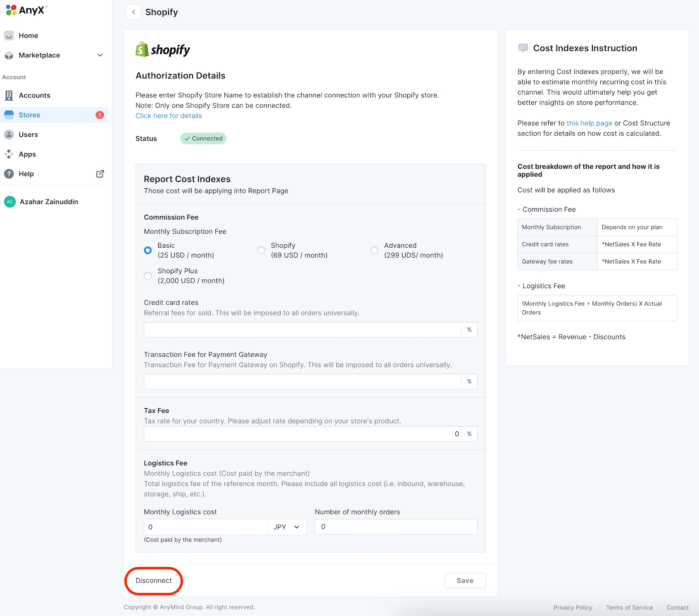Click the Marketplace cube icon

coord(9,55)
